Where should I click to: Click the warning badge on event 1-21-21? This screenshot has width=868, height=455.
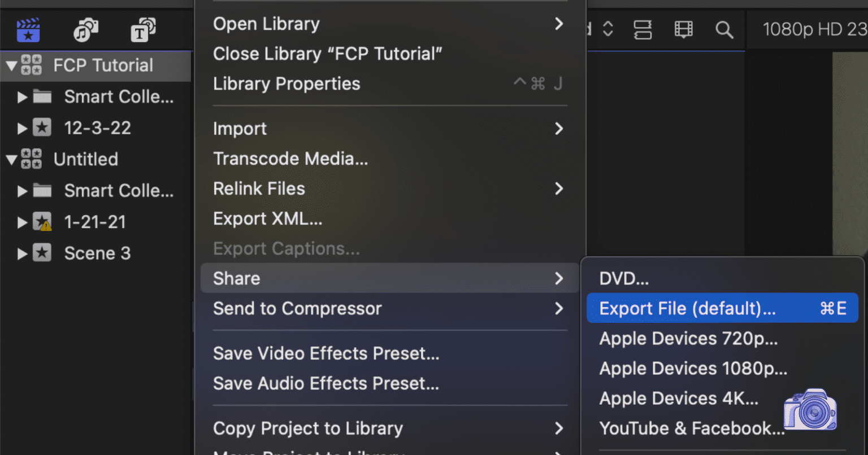[47, 228]
